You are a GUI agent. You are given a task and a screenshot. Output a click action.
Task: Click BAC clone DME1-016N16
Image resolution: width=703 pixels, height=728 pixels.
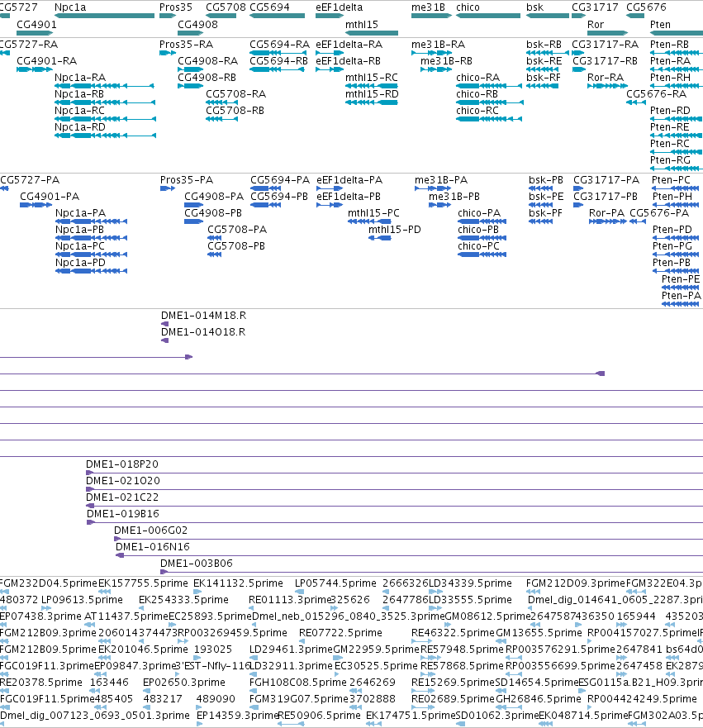(153, 547)
